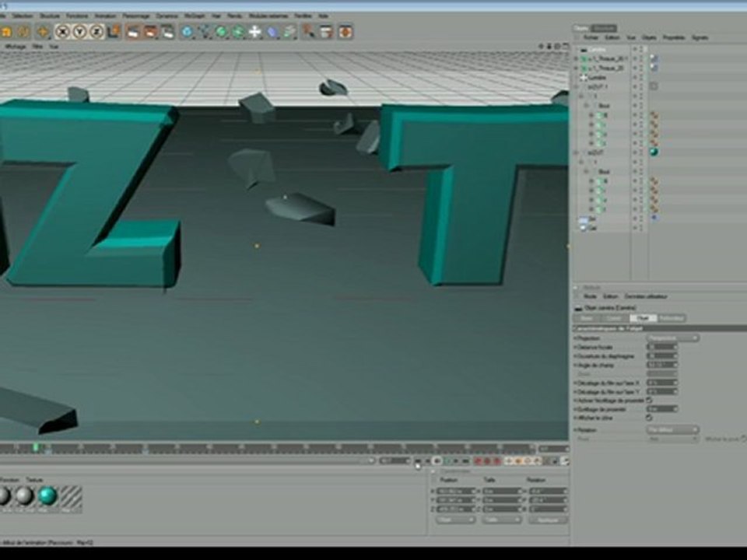
Task: Open the Rotation dropdown in attributes
Action: [x=672, y=429]
